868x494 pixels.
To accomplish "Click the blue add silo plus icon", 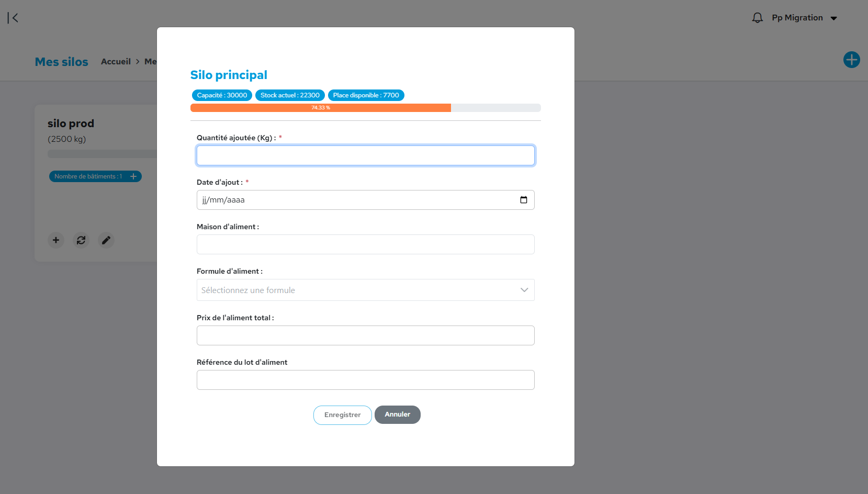I will (851, 60).
